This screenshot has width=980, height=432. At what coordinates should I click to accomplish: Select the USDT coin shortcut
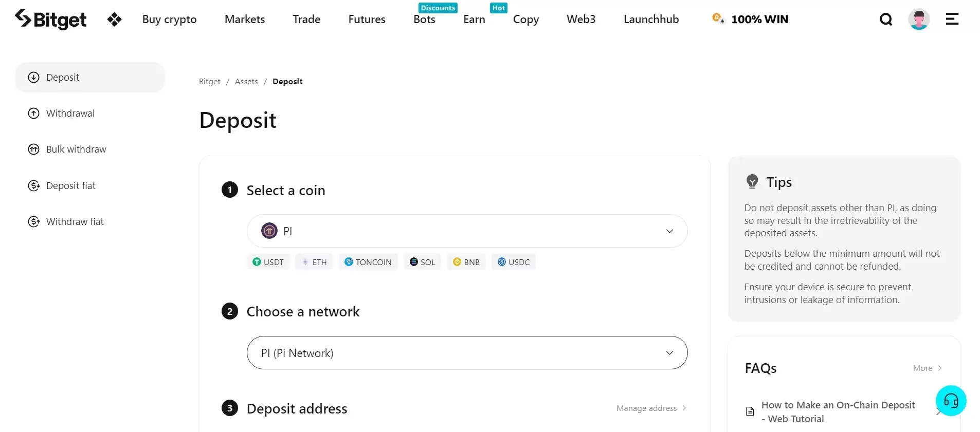268,262
